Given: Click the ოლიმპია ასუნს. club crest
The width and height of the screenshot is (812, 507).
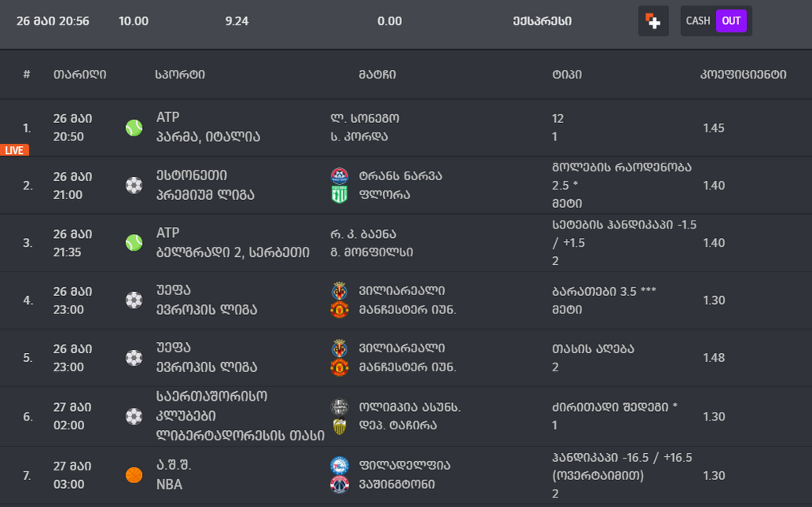Looking at the screenshot, I should click(x=339, y=407).
